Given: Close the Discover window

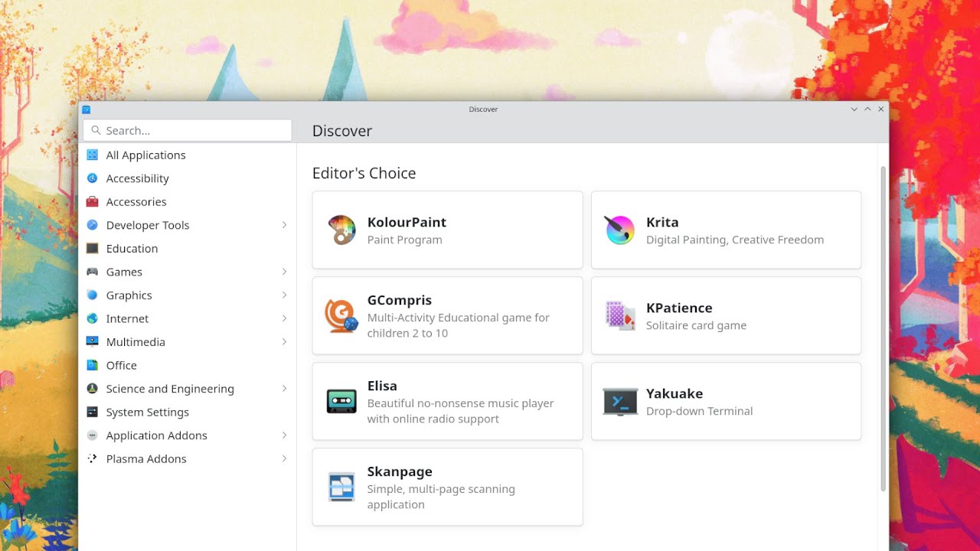Looking at the screenshot, I should point(880,109).
